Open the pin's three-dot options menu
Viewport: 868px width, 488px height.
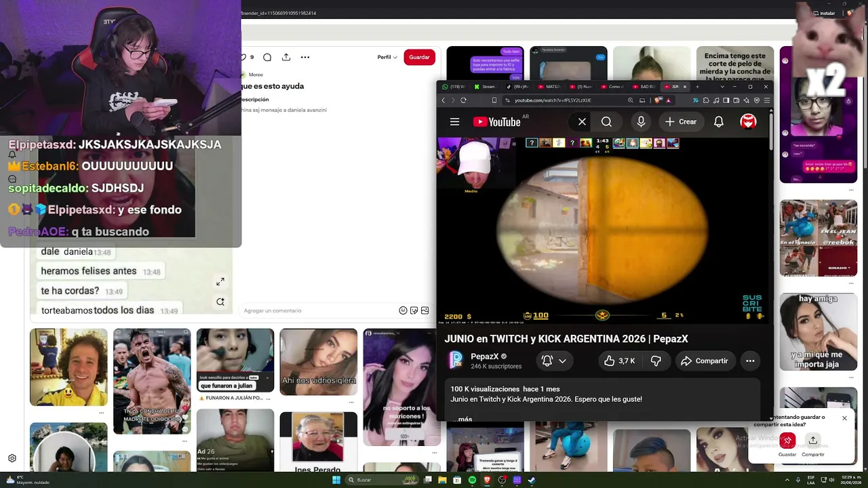[x=305, y=57]
